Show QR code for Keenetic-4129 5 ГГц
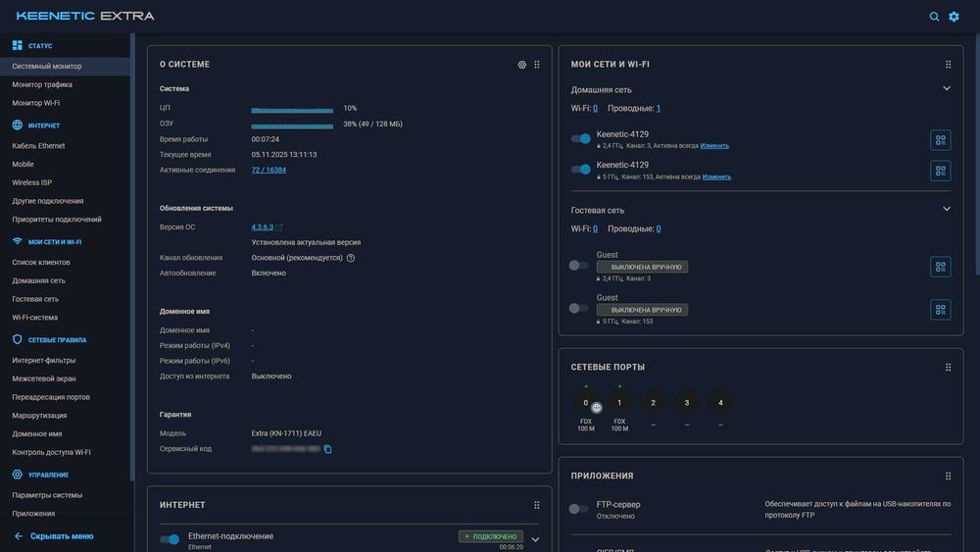 (x=940, y=171)
